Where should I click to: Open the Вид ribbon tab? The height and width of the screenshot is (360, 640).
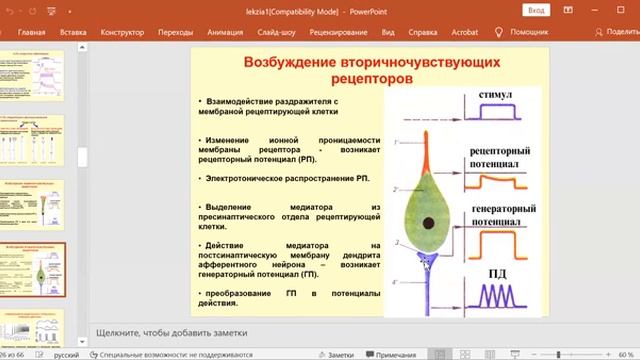coord(388,32)
